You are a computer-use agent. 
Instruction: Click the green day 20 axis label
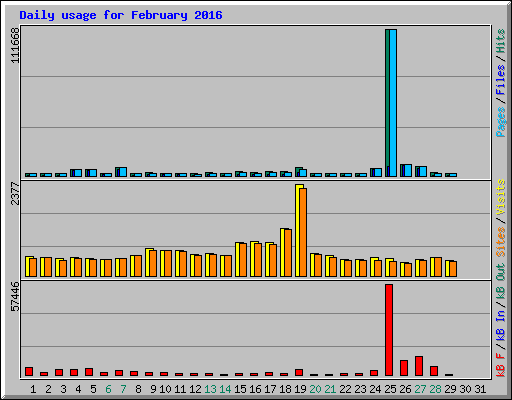(315, 389)
